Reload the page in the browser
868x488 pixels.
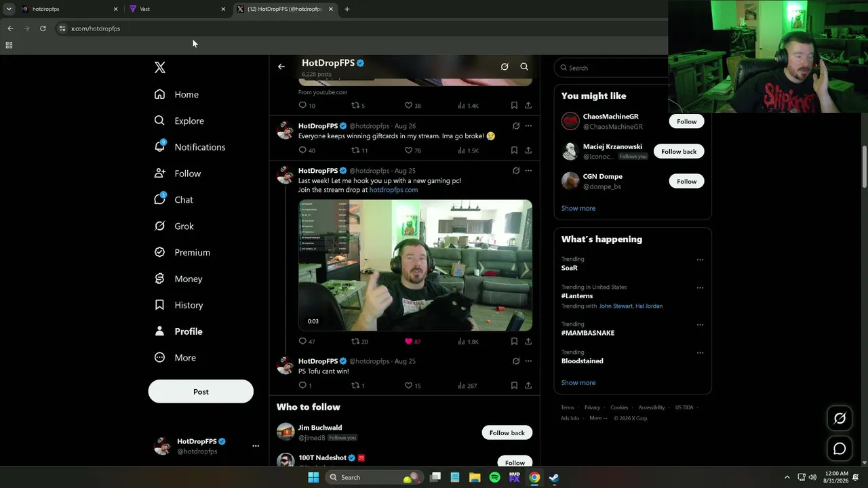[x=43, y=28]
